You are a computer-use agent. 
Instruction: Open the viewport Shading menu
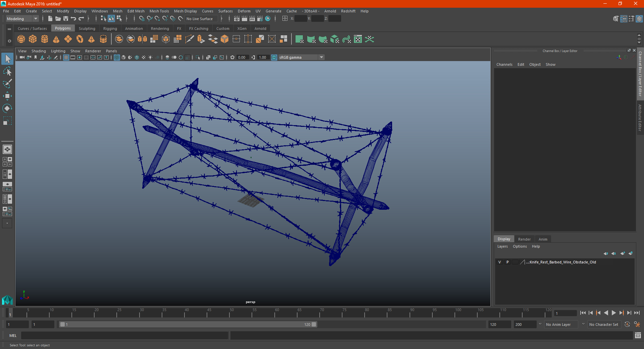point(39,51)
